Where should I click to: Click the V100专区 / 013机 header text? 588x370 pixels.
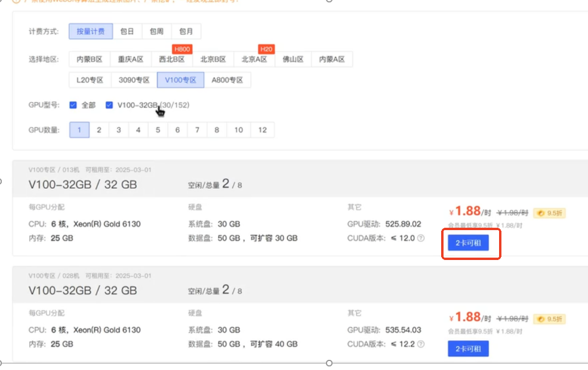54,170
